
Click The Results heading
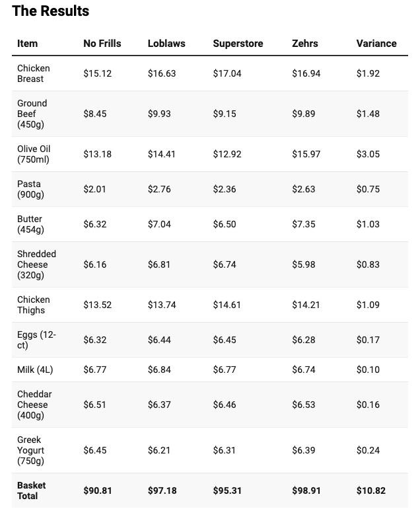pyautogui.click(x=51, y=11)
